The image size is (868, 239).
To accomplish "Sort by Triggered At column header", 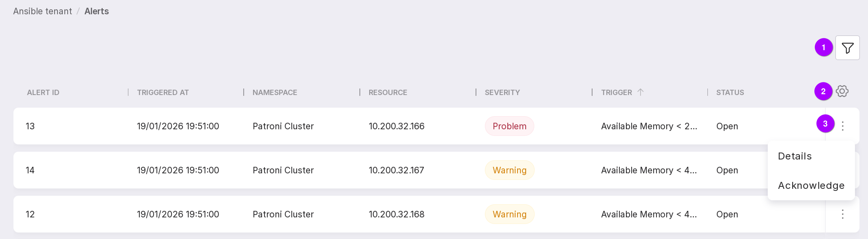I will tap(163, 92).
